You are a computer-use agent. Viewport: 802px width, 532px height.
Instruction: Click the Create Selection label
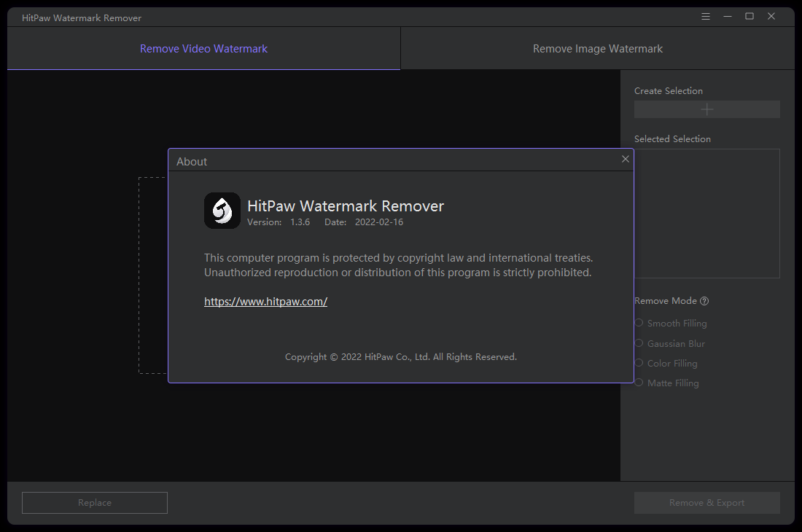click(x=669, y=91)
